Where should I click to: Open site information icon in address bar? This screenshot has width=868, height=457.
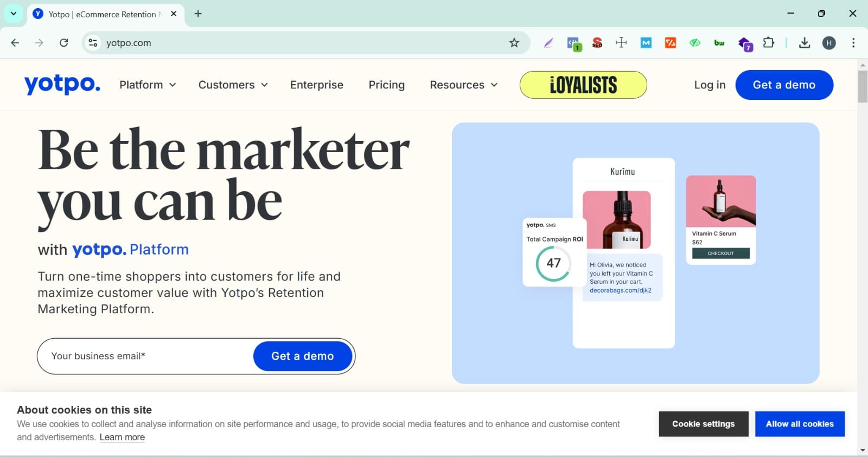(x=93, y=43)
